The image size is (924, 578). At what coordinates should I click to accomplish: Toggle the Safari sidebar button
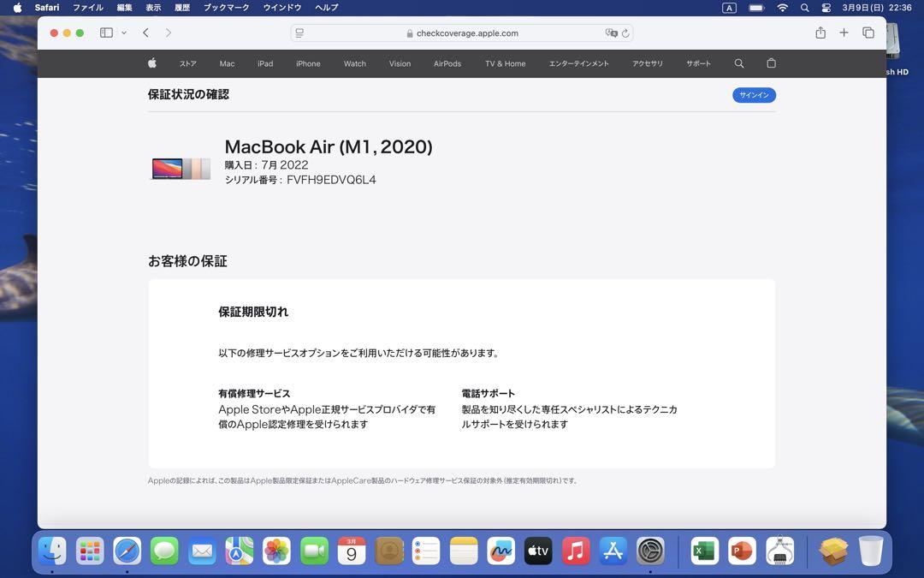tap(106, 33)
